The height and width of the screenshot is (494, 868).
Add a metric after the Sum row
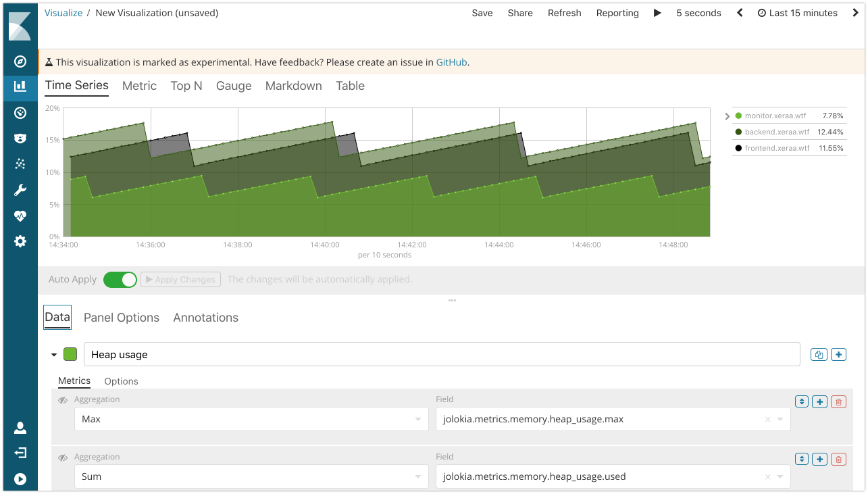[x=820, y=459]
